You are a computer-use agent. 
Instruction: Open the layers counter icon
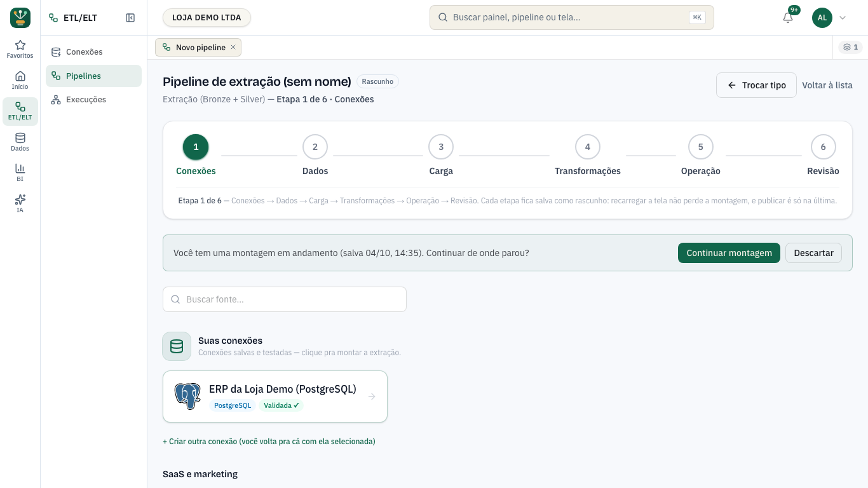pos(850,47)
